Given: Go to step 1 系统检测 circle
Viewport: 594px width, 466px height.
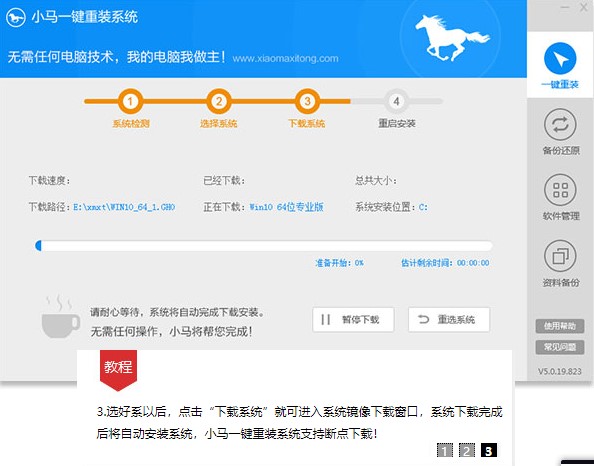Looking at the screenshot, I should click(x=130, y=101).
